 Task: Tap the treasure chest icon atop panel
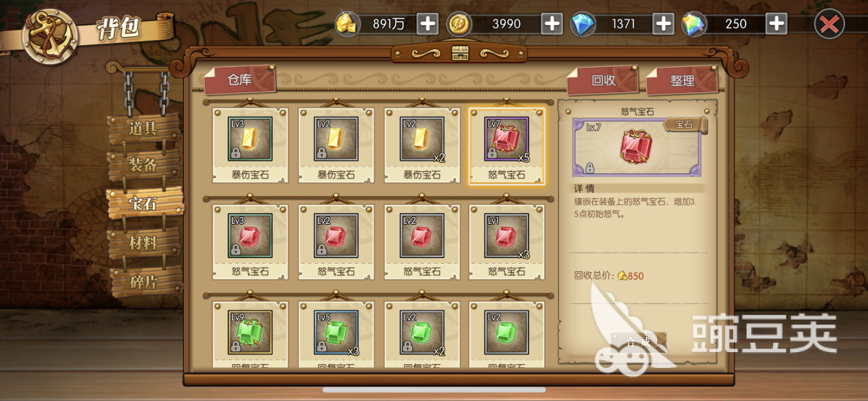(x=460, y=54)
